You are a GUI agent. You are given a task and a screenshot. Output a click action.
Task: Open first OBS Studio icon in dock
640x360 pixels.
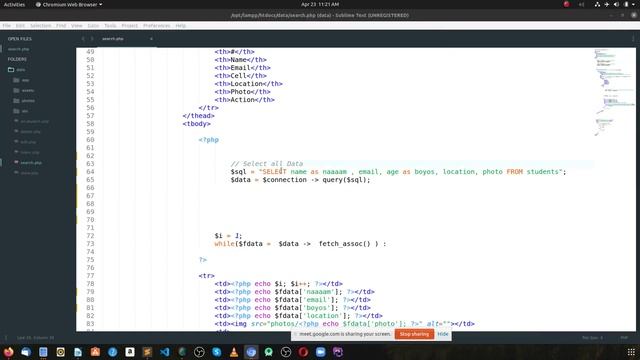coord(199,352)
